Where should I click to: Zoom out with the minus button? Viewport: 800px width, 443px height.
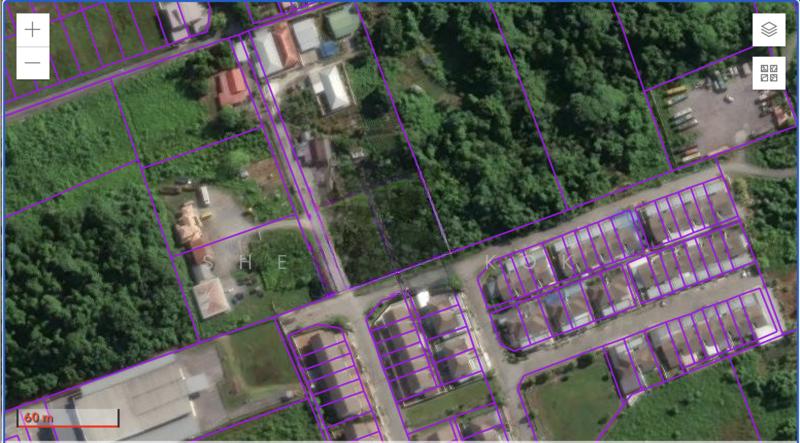(33, 63)
